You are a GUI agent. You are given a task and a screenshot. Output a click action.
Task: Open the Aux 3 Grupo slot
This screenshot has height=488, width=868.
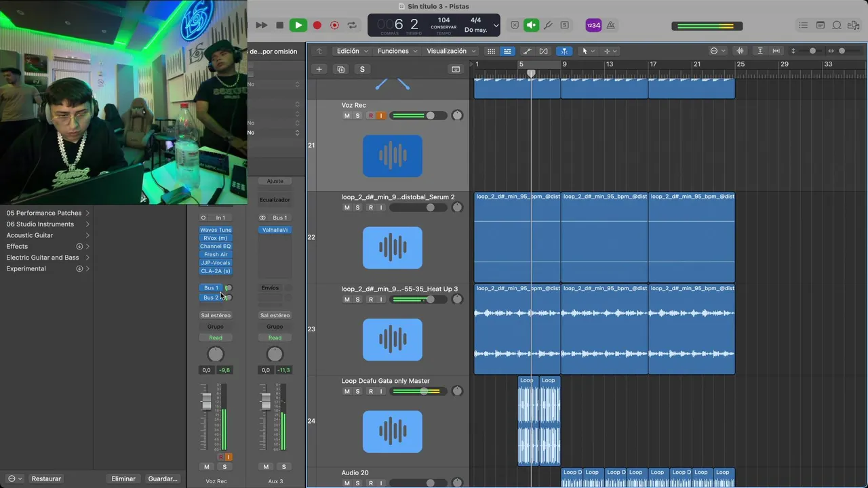coord(275,327)
